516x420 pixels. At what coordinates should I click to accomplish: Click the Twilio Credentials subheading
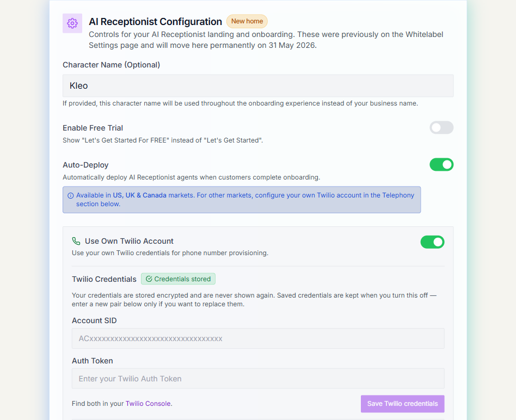[104, 279]
